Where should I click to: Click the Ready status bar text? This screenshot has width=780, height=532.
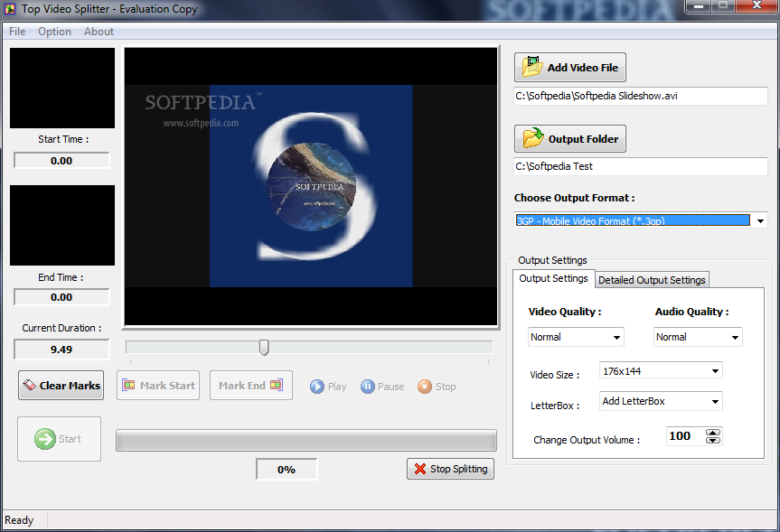point(19,520)
